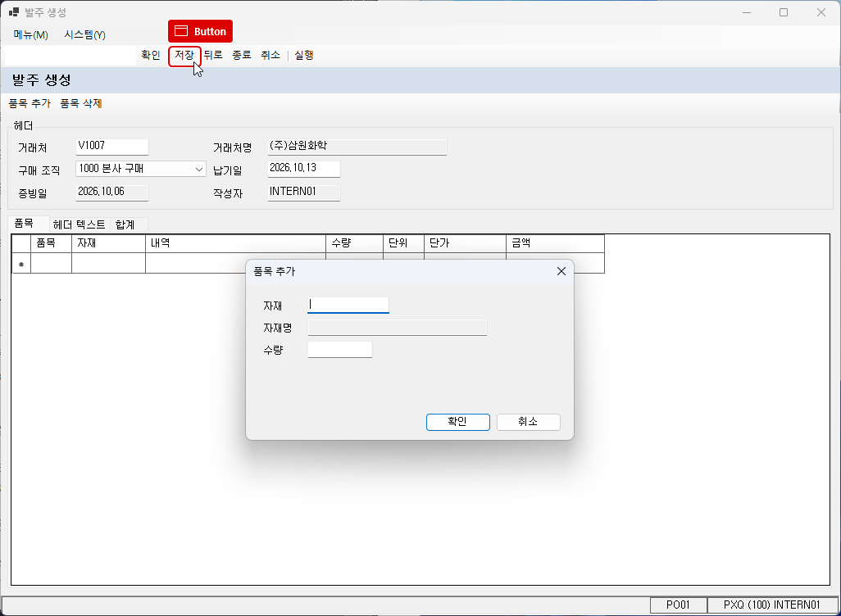
Task: Click the 확인 toolbar button
Action: pos(151,55)
